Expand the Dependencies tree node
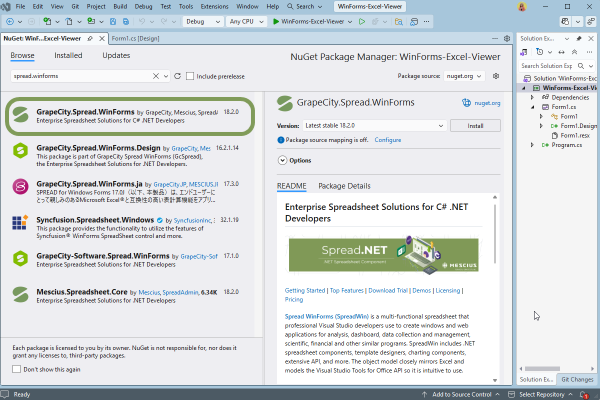Screen dimensions: 600x400 [532, 97]
